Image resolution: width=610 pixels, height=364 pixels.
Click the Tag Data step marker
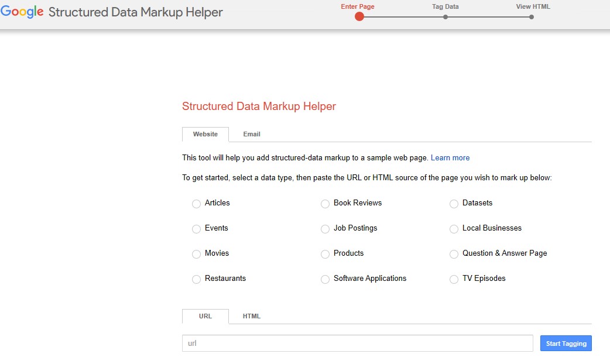click(445, 17)
